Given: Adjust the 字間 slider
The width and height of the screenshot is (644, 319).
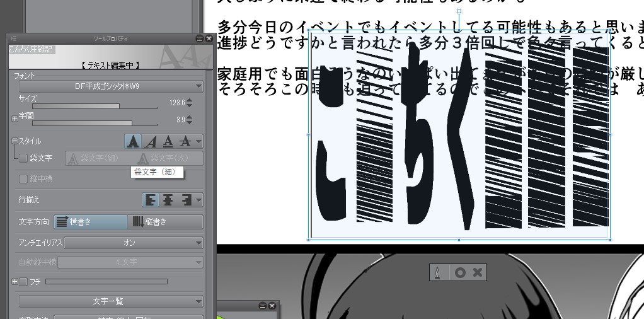Looking at the screenshot, I should point(95,124).
